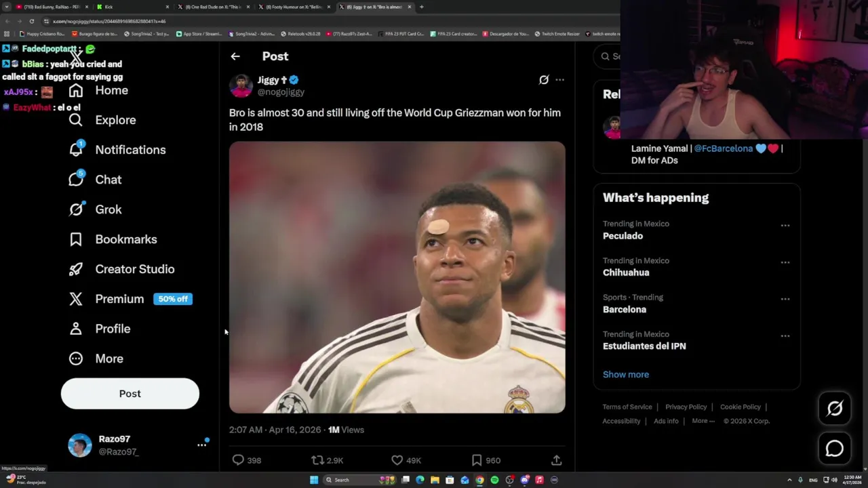868x488 pixels.
Task: Show hidden system tray icons
Action: [791, 480]
